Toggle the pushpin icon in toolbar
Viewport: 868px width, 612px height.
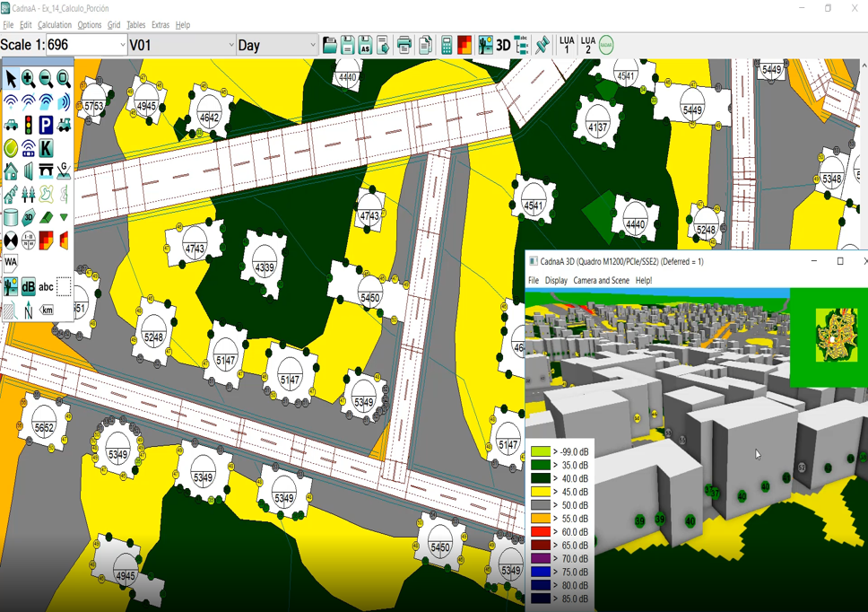click(x=542, y=45)
